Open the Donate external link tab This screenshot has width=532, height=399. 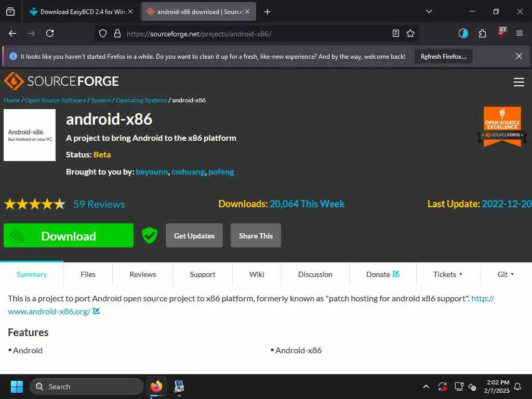(383, 274)
